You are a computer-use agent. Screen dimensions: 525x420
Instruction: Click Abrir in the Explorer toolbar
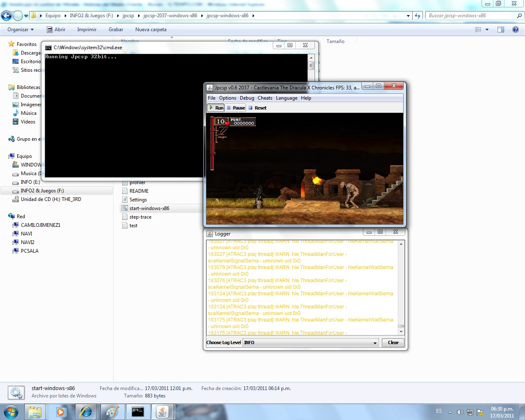pyautogui.click(x=56, y=30)
